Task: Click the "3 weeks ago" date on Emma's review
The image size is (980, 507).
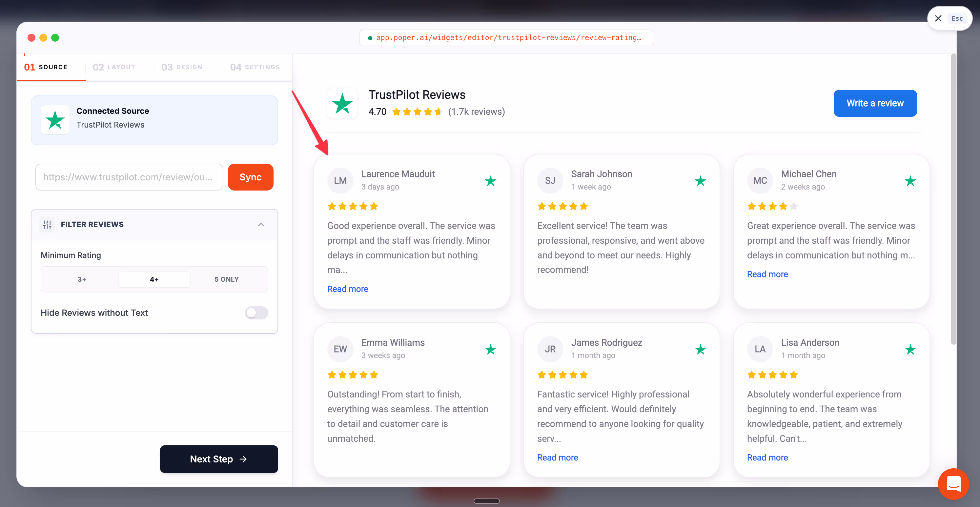Action: point(383,355)
